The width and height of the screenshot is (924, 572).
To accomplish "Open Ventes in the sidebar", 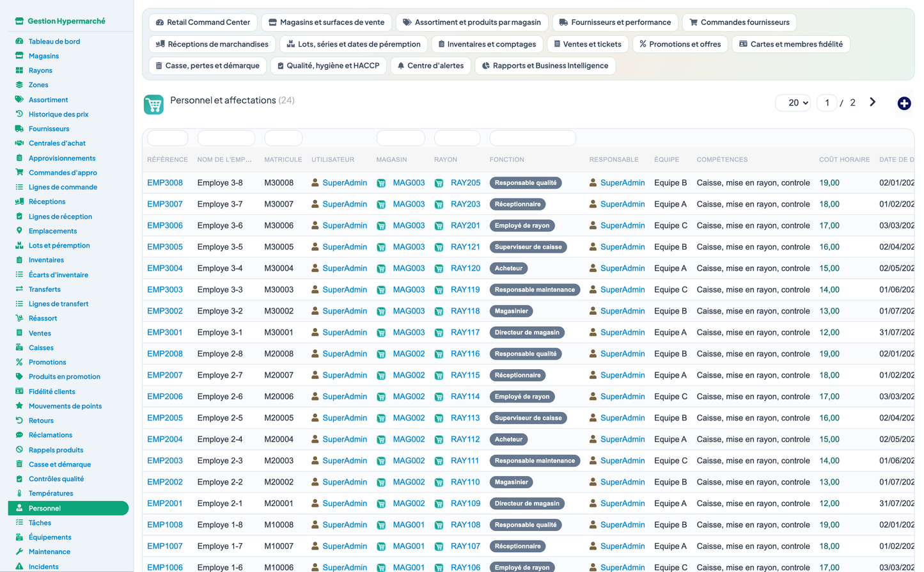I will 40,333.
